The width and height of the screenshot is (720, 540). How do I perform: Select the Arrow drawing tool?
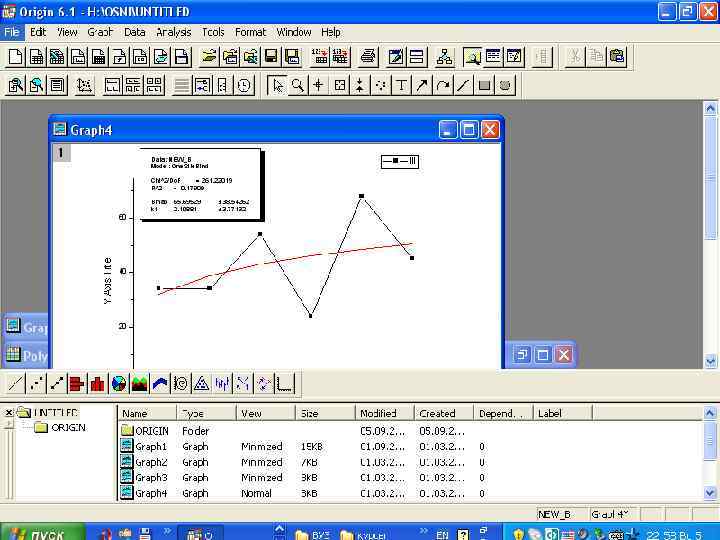[422, 85]
